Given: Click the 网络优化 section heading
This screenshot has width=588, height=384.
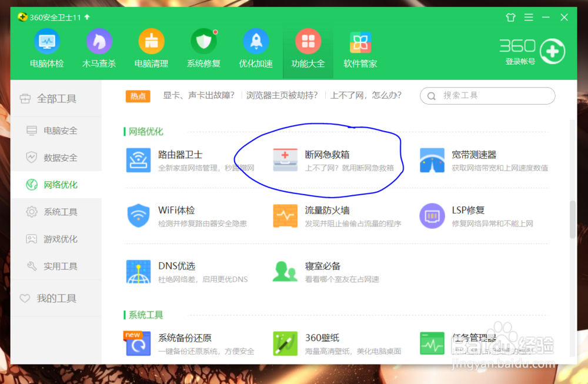Looking at the screenshot, I should pos(146,132).
